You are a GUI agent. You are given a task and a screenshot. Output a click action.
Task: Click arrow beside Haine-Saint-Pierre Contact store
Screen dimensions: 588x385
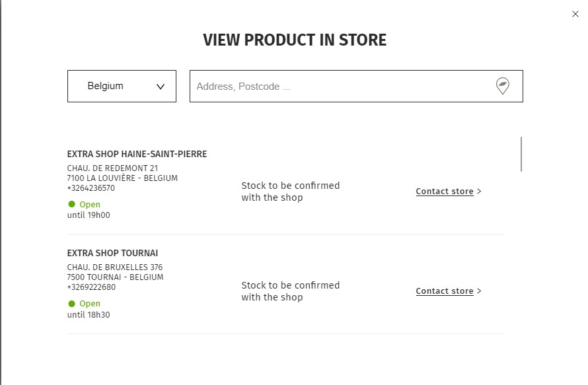479,192
